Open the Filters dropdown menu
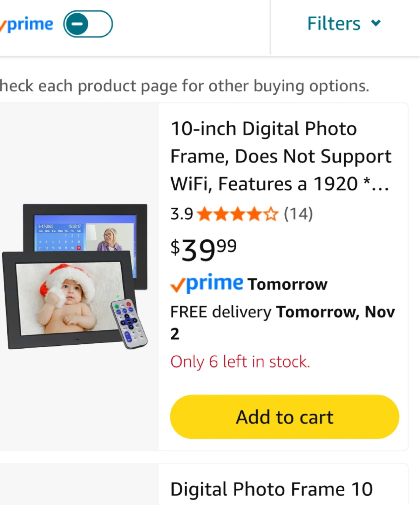420x505 pixels. pyautogui.click(x=344, y=24)
